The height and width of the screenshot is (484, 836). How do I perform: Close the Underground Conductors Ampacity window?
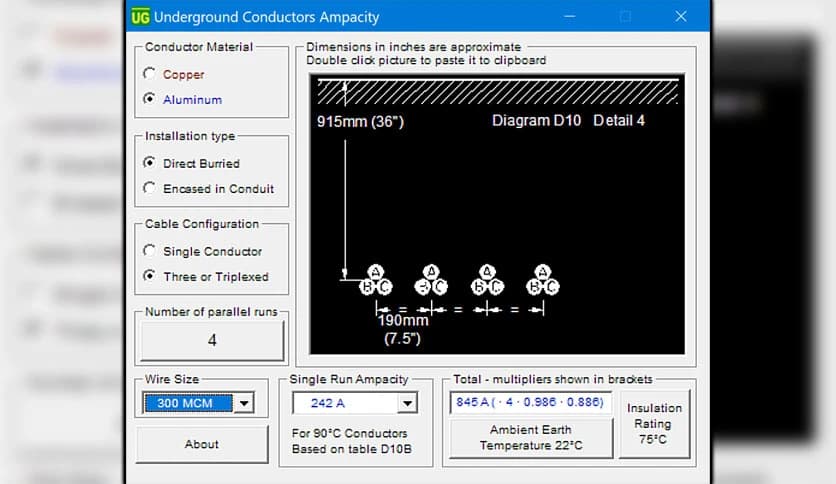tap(681, 17)
